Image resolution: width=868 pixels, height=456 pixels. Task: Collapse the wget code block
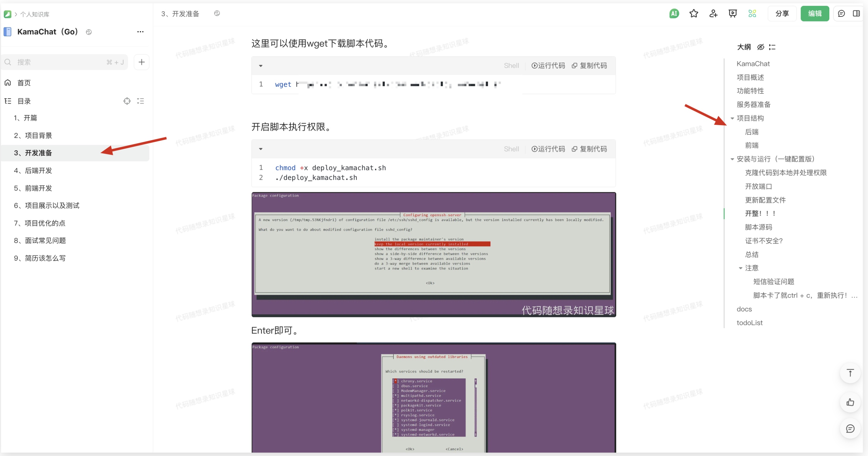point(261,66)
